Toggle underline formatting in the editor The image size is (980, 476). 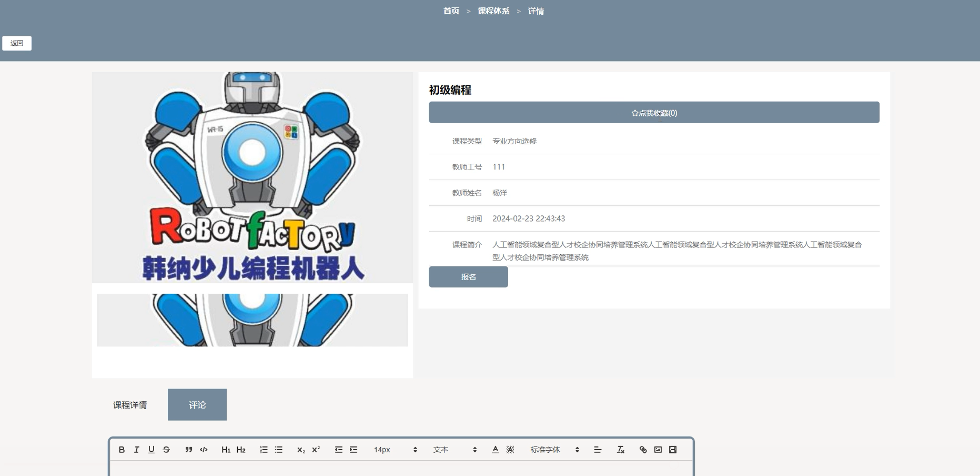[x=151, y=450]
